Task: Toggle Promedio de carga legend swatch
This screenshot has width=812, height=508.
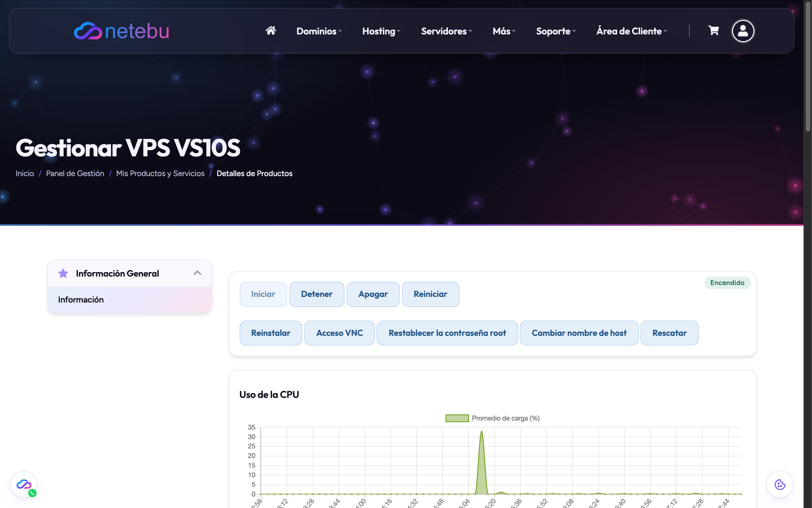Action: [x=457, y=418]
